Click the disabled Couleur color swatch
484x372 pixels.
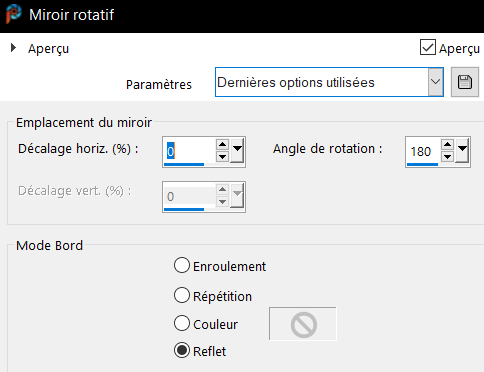(303, 324)
